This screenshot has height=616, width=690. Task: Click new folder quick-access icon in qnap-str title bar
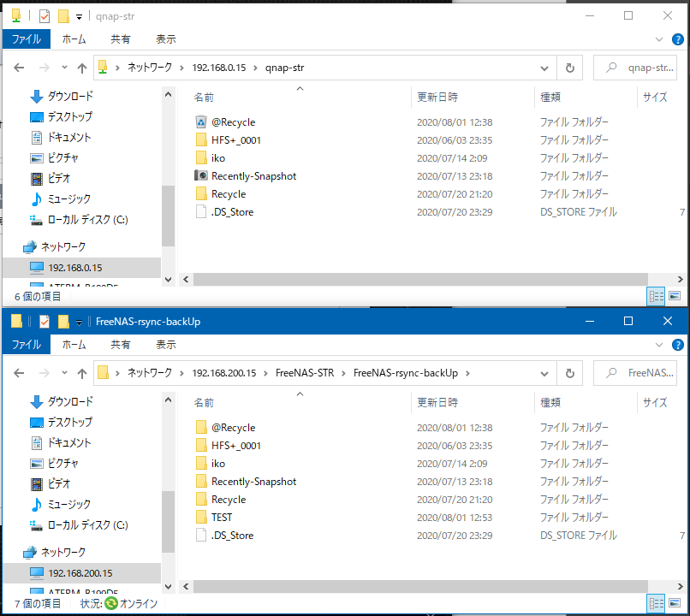coord(64,16)
